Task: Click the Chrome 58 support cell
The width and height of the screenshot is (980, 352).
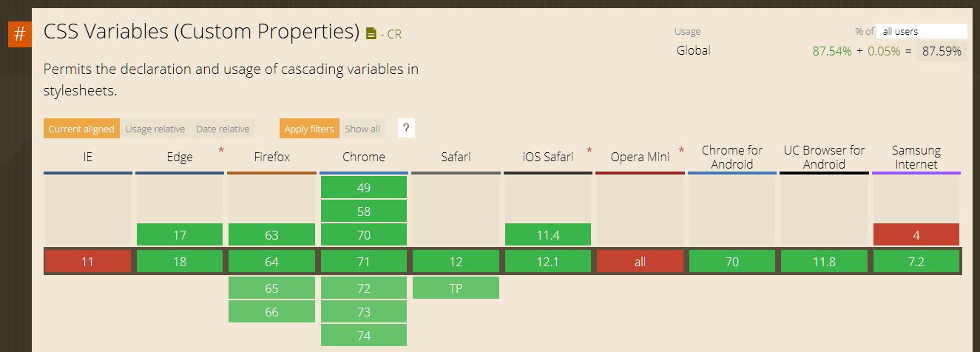Action: pos(364,211)
